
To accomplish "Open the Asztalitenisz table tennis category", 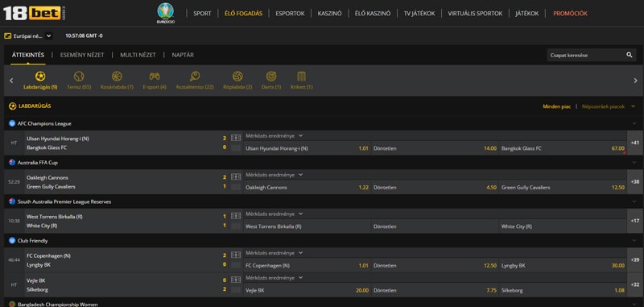I will [x=195, y=77].
